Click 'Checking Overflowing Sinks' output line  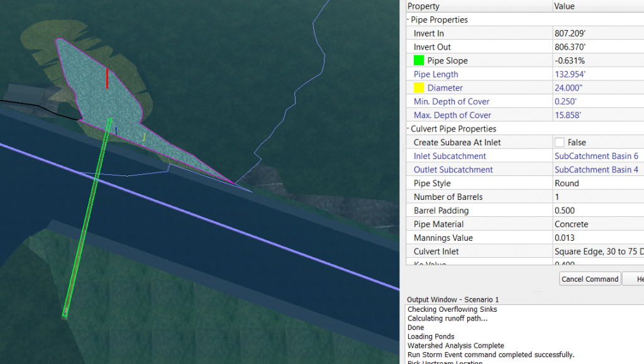pos(452,309)
